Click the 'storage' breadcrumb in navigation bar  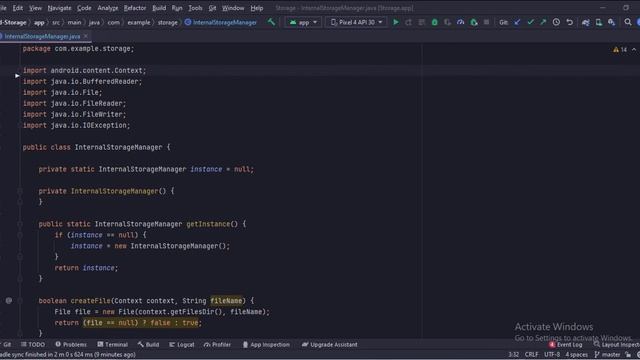click(168, 22)
